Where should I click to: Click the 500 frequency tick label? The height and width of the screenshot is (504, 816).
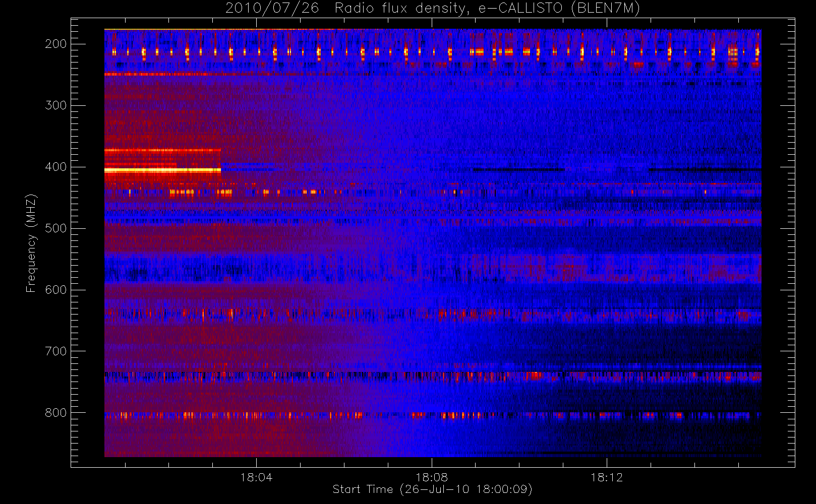[56, 228]
